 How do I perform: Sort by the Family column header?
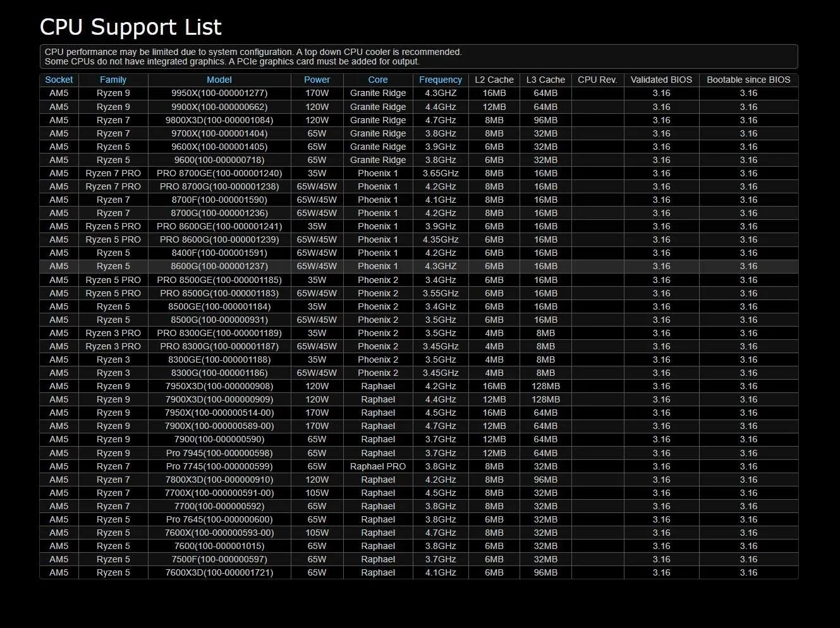tap(113, 80)
